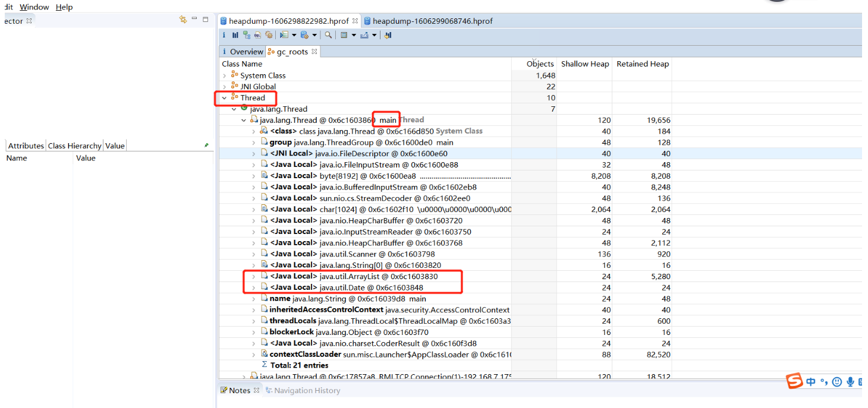This screenshot has width=868, height=408.
Task: Toggle the Sogou voice input microphone
Action: [851, 382]
